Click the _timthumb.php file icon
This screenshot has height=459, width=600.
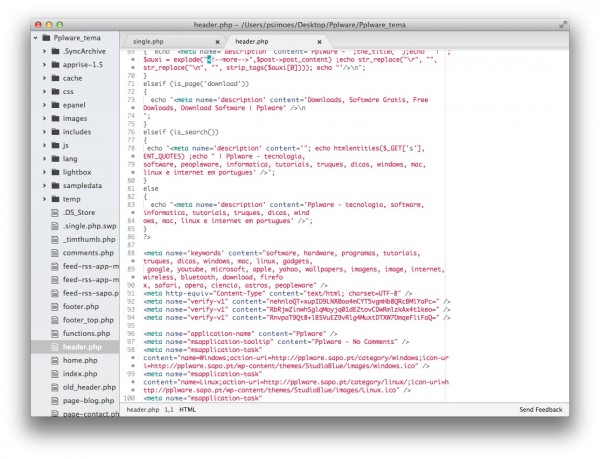coord(55,239)
